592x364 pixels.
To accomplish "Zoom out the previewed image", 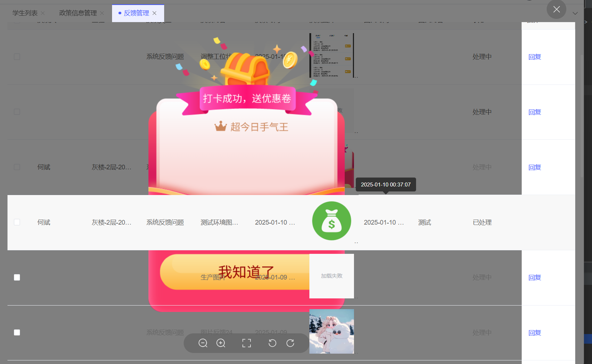I will point(203,343).
